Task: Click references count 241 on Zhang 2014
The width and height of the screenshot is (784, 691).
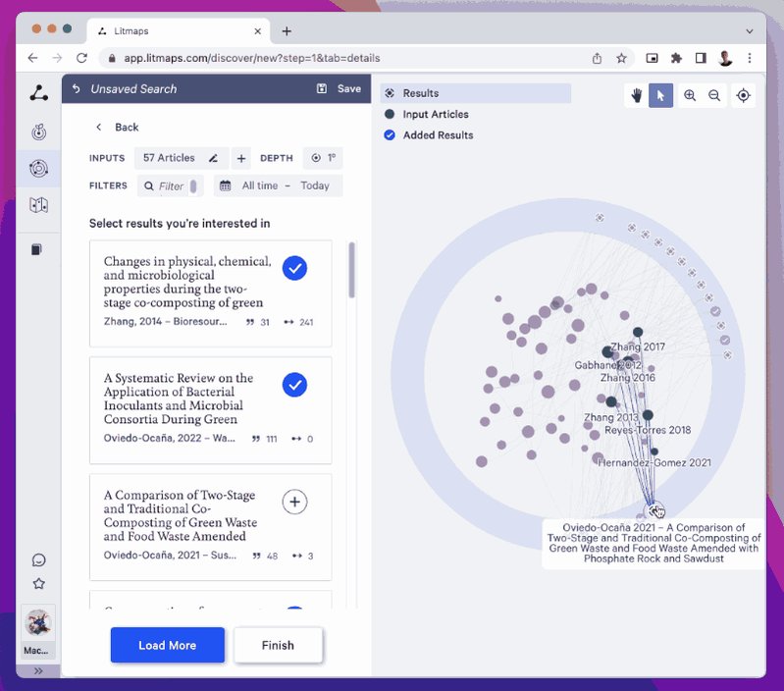Action: click(x=299, y=323)
